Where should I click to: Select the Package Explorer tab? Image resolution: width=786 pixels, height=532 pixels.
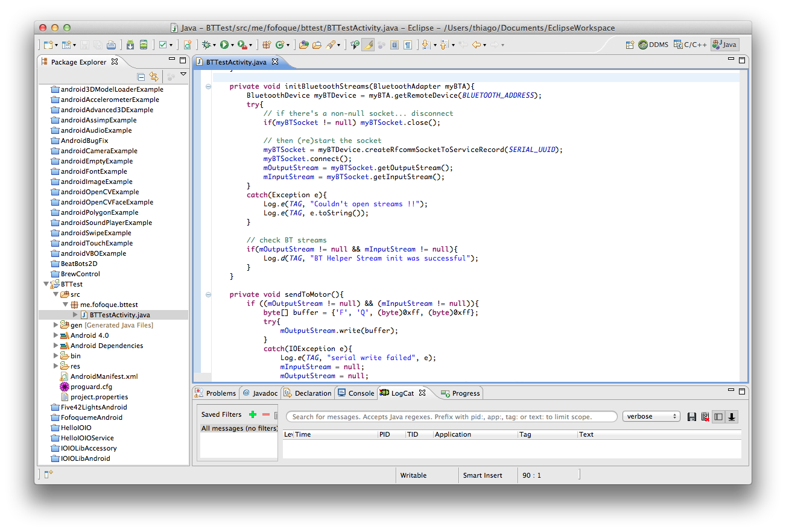coord(78,62)
